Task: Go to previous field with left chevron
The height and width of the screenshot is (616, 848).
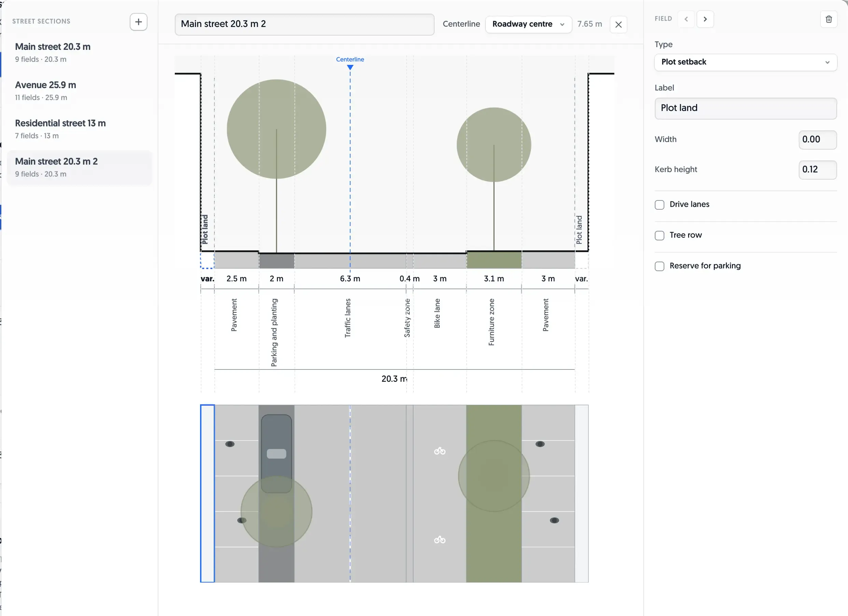Action: [x=686, y=19]
